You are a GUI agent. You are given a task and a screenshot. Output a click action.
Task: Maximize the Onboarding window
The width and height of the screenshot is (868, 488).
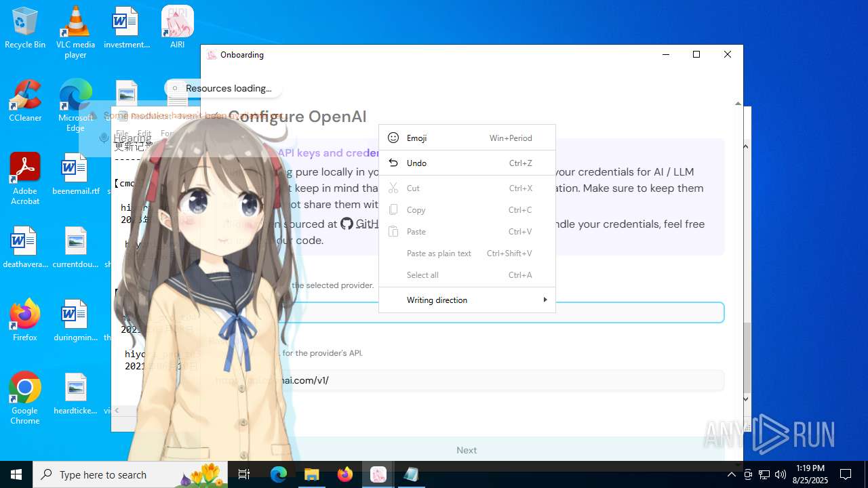coord(696,55)
